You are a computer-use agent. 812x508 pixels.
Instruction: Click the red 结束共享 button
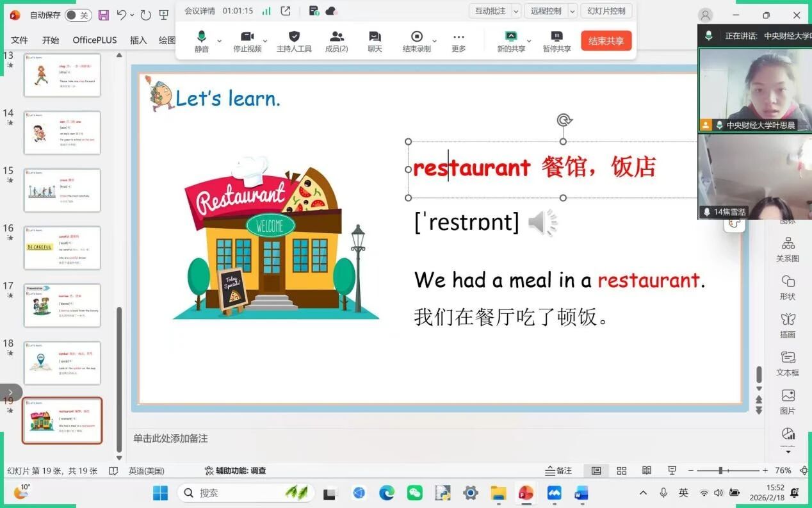click(x=606, y=40)
